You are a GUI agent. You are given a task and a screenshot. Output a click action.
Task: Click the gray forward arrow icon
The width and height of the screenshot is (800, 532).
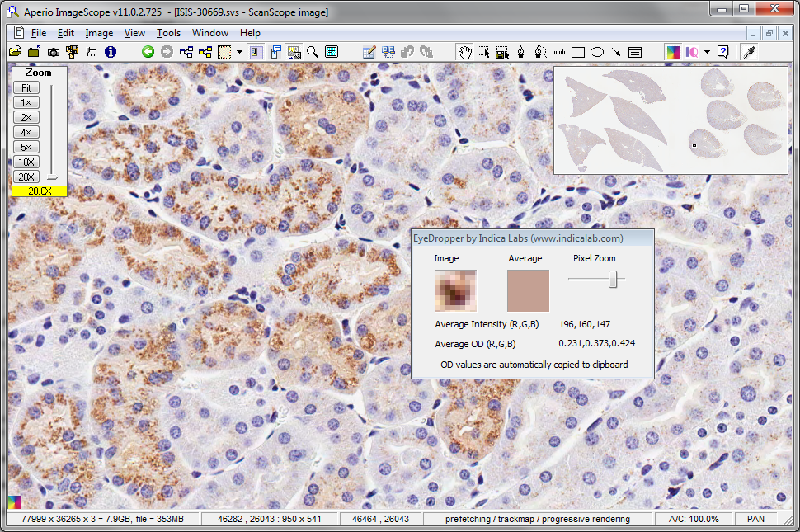click(167, 51)
